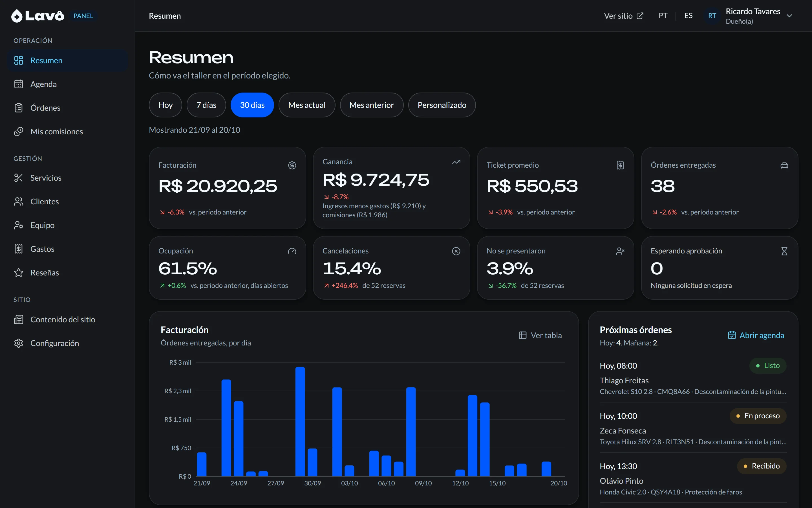Click the user-X icon on No se presentaron card
Screen dimensions: 812x508
620,251
